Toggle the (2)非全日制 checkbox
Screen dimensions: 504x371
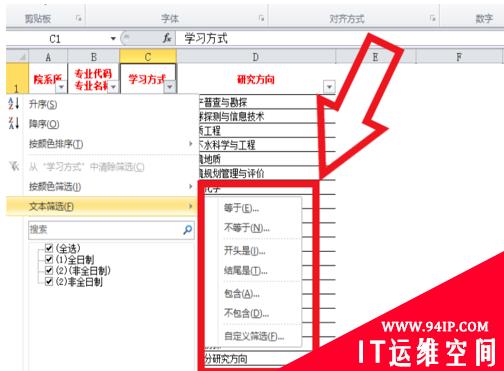click(49, 282)
